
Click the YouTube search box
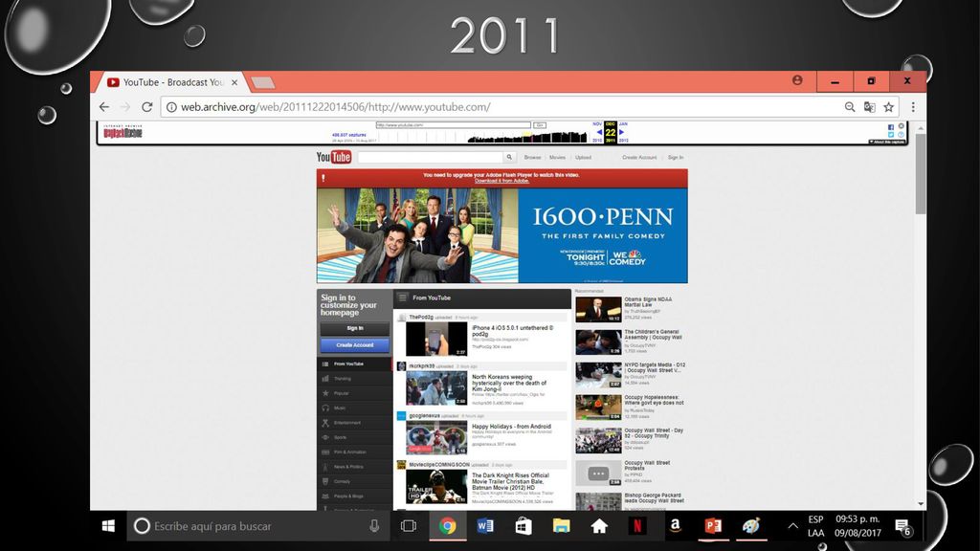pos(430,158)
